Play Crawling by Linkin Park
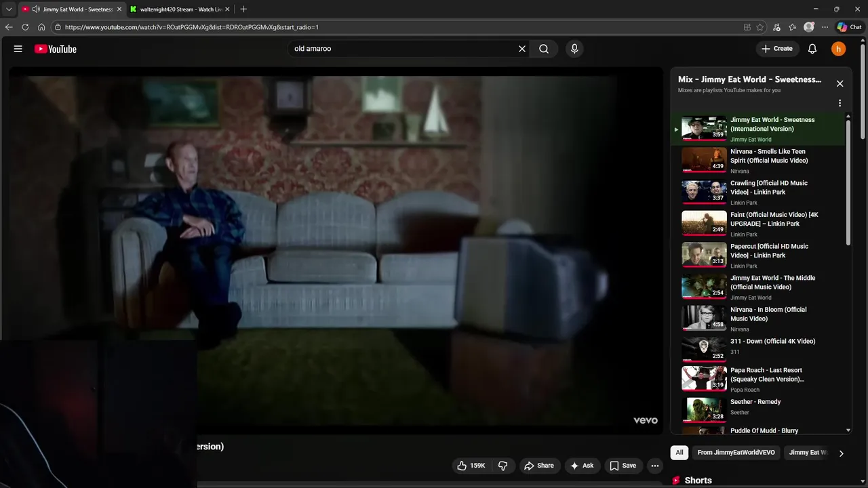The height and width of the screenshot is (488, 868). click(759, 192)
